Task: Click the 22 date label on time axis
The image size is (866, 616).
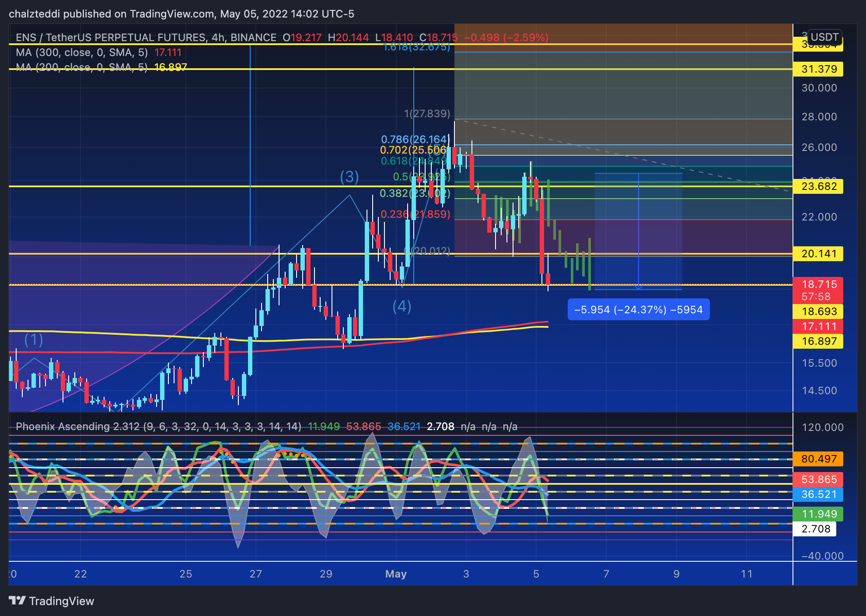Action: [80, 574]
